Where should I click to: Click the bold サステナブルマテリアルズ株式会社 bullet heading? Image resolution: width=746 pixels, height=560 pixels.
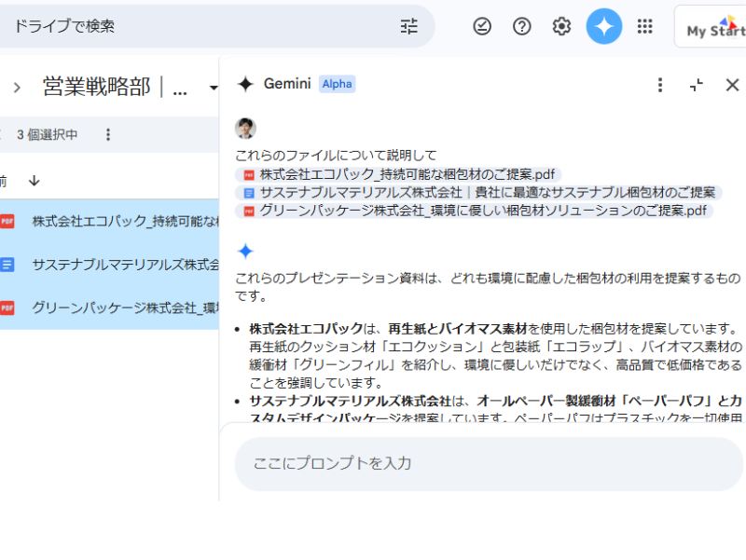click(351, 401)
